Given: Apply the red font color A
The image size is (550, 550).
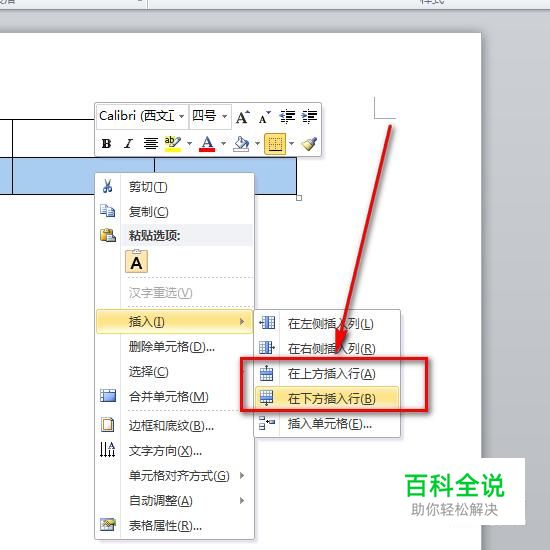Looking at the screenshot, I should click(x=207, y=143).
